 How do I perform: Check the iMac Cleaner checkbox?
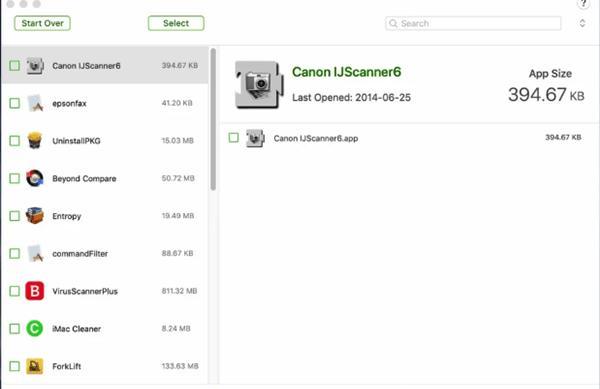[15, 329]
